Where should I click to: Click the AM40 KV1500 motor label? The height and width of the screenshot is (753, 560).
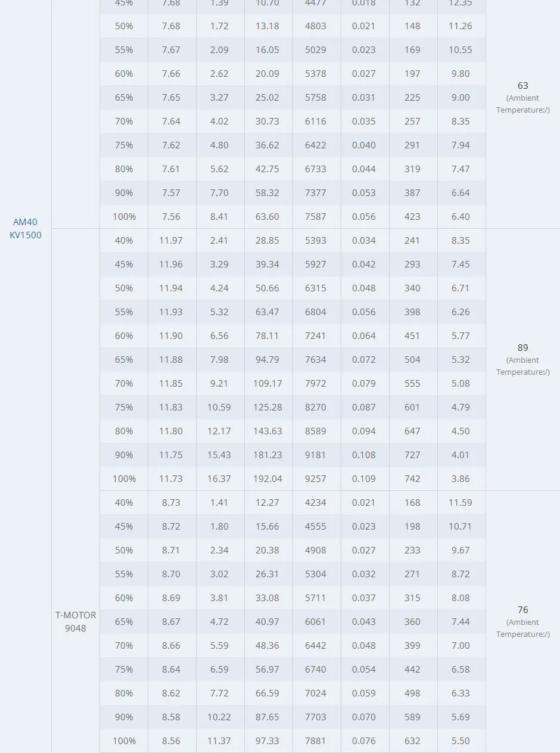click(x=26, y=229)
